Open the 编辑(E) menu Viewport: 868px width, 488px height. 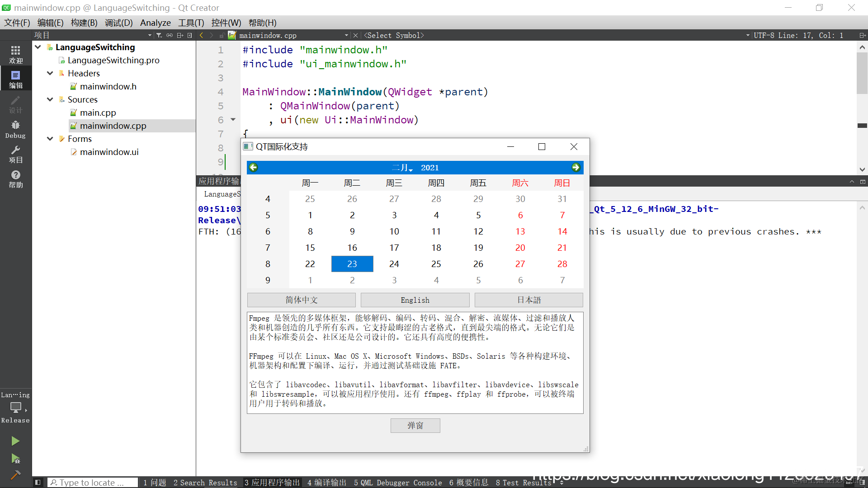[x=50, y=23]
